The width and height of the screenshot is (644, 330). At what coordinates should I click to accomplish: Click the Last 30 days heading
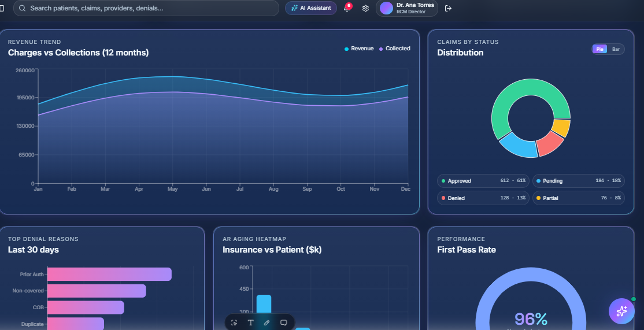click(x=34, y=250)
